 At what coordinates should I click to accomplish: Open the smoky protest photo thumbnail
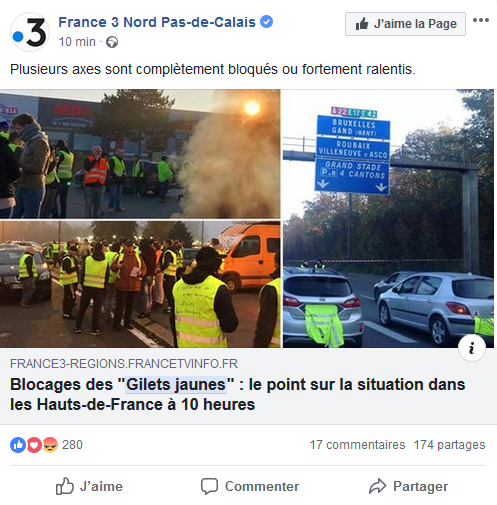tap(140, 154)
